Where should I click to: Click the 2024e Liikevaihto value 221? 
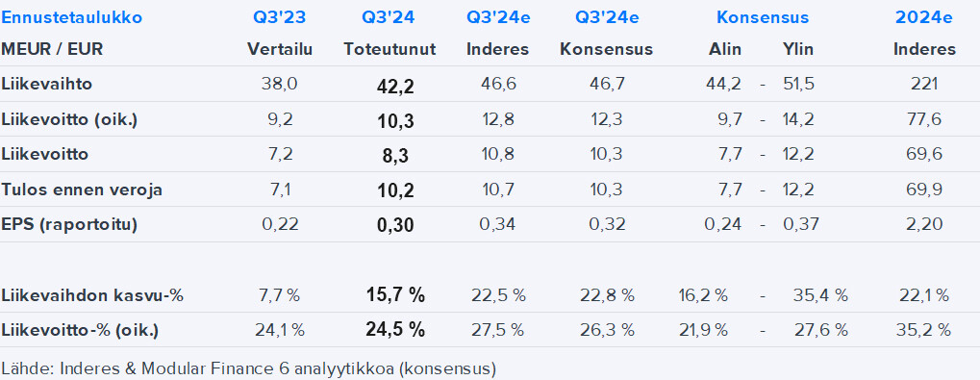pyautogui.click(x=924, y=84)
